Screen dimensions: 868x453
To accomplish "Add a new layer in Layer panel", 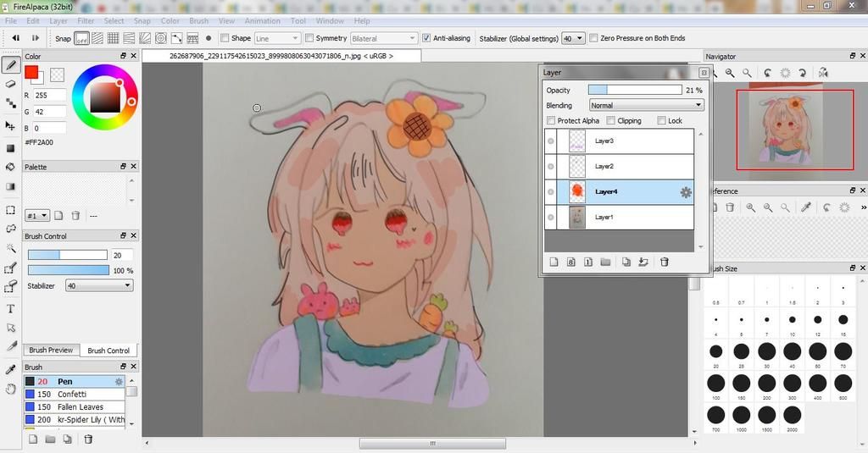I will point(554,262).
